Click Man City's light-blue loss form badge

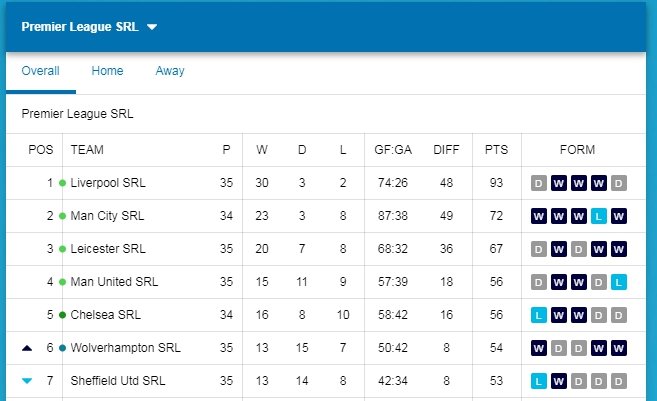[x=599, y=216]
